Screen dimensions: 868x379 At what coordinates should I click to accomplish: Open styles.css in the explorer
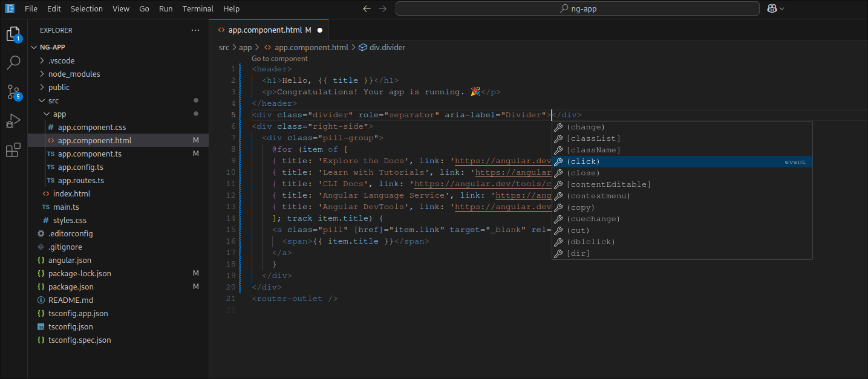[118, 220]
